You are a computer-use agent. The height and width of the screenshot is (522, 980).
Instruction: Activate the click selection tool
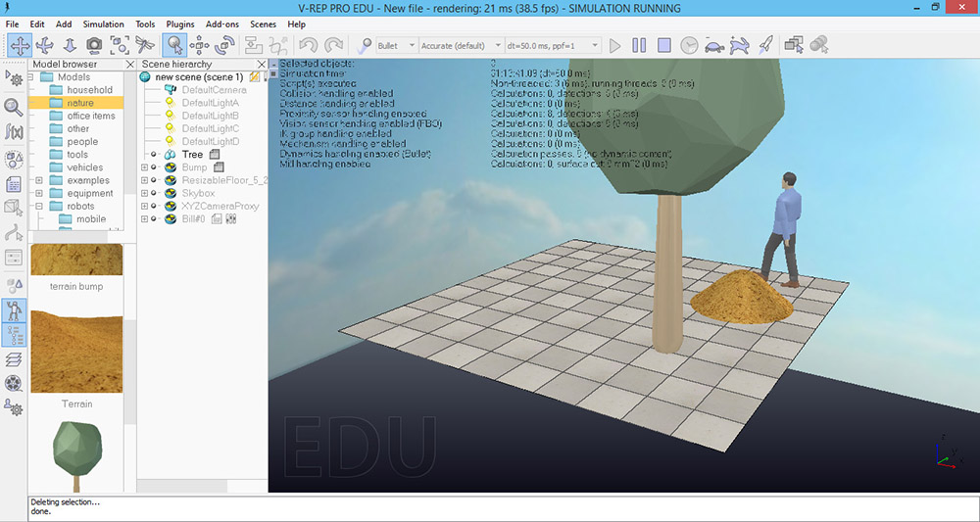coord(174,45)
